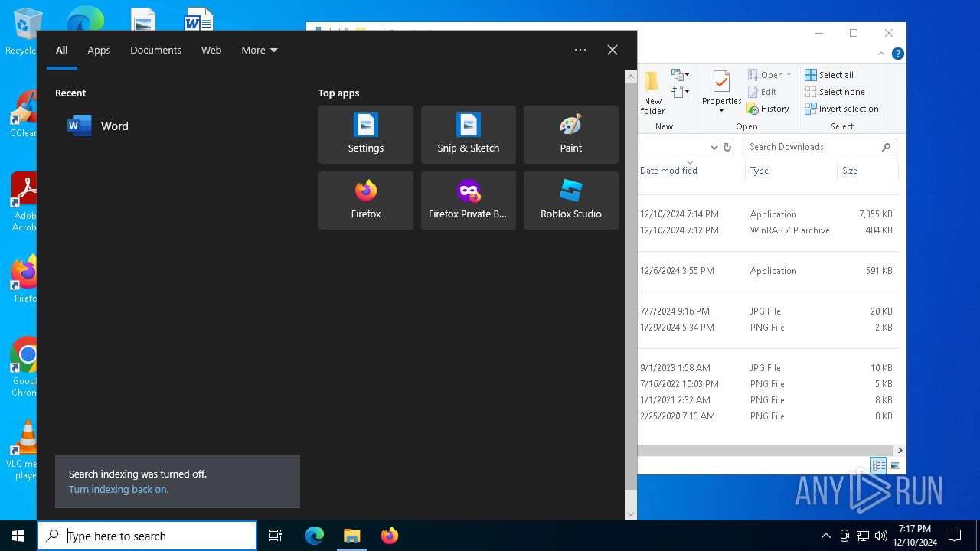The image size is (980, 551).
Task: Open network status tray icon
Action: point(863,536)
